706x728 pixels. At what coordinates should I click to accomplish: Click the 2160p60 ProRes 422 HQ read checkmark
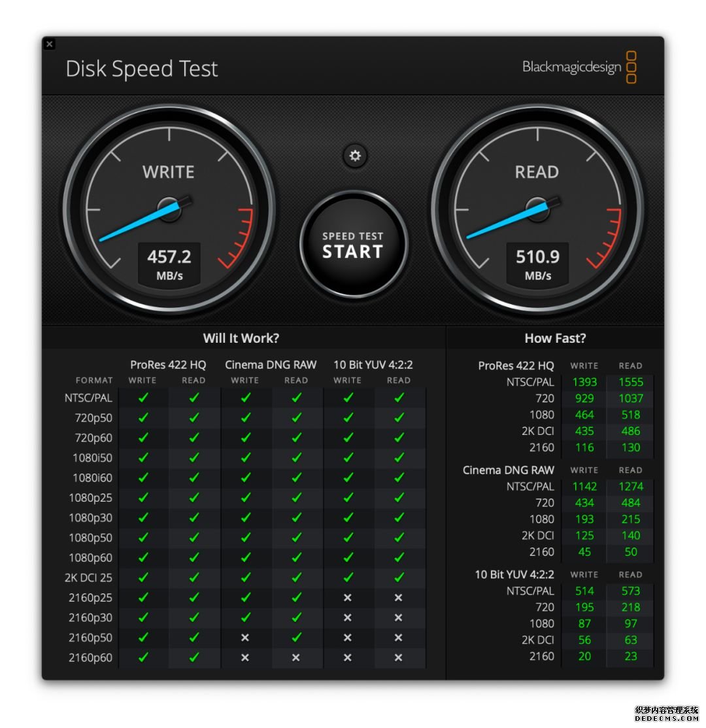click(194, 657)
